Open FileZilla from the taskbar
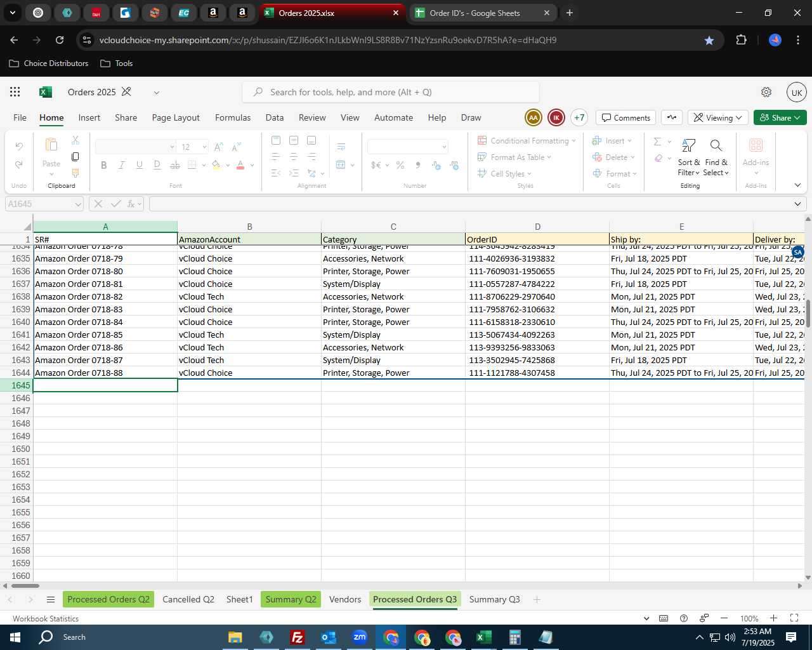 point(297,637)
